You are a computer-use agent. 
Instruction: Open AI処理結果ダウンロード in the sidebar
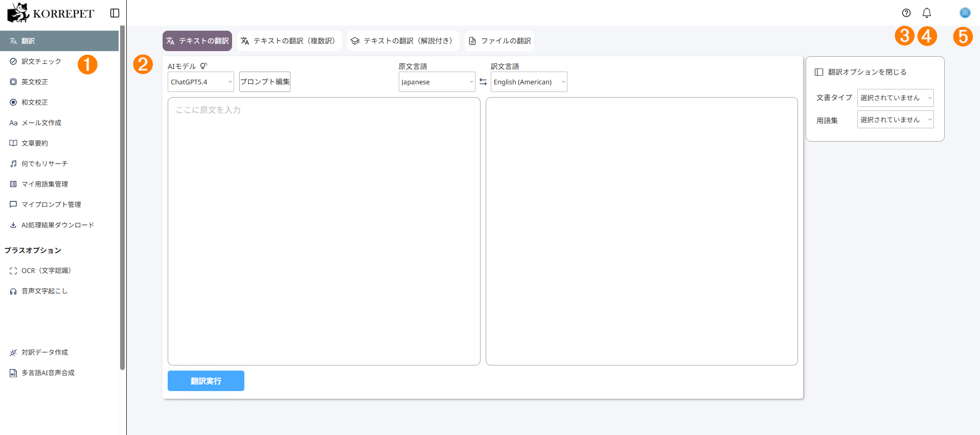click(x=59, y=225)
